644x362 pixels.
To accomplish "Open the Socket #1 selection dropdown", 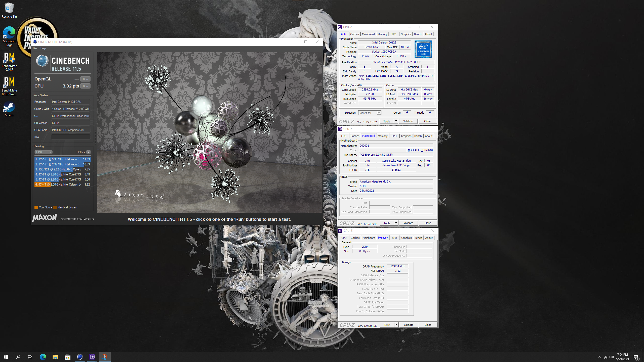I will (370, 113).
